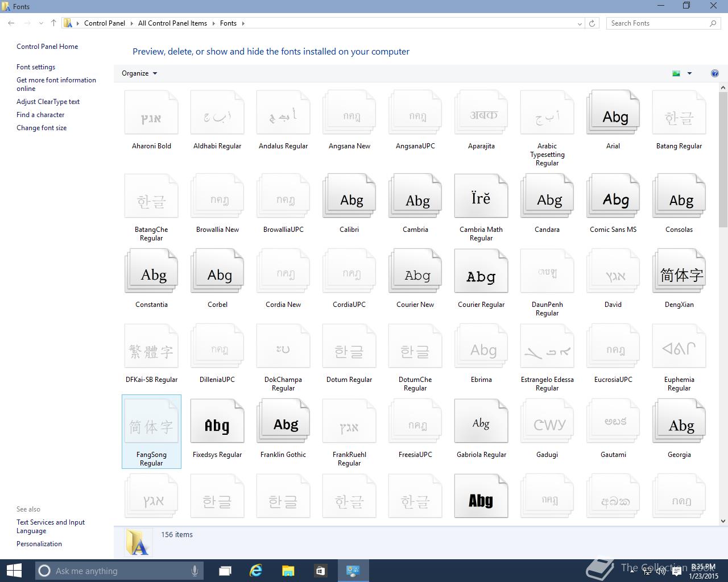Click Get more font information online
This screenshot has height=582, width=728.
click(x=56, y=84)
